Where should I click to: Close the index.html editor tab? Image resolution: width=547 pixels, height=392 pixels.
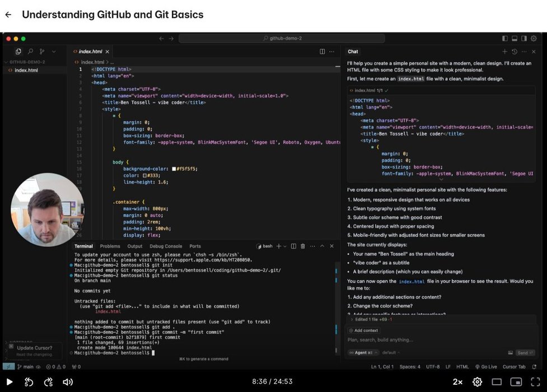[107, 52]
